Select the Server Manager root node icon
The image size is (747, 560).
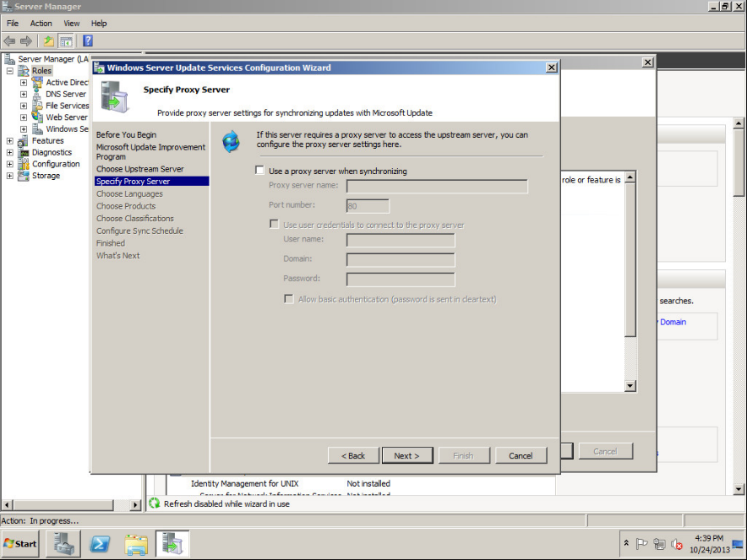coord(9,59)
